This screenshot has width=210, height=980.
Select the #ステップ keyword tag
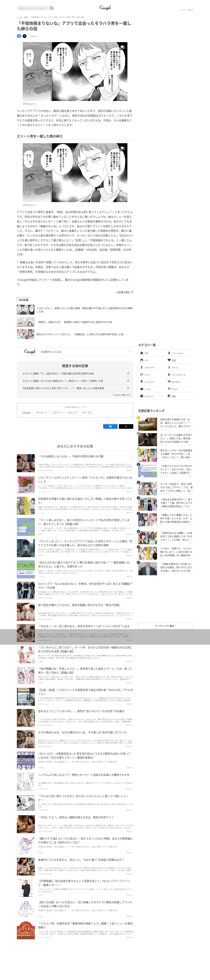coord(72,412)
